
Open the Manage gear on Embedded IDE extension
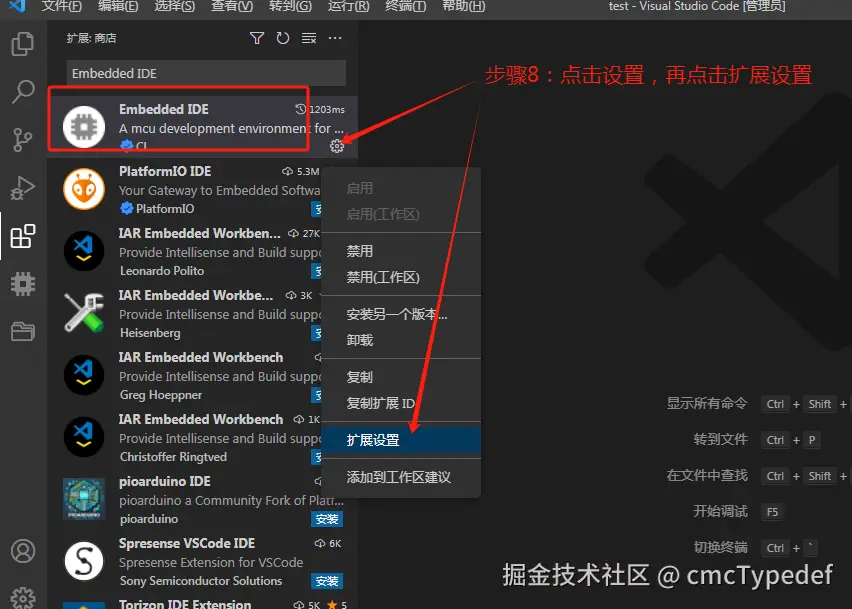pyautogui.click(x=337, y=144)
